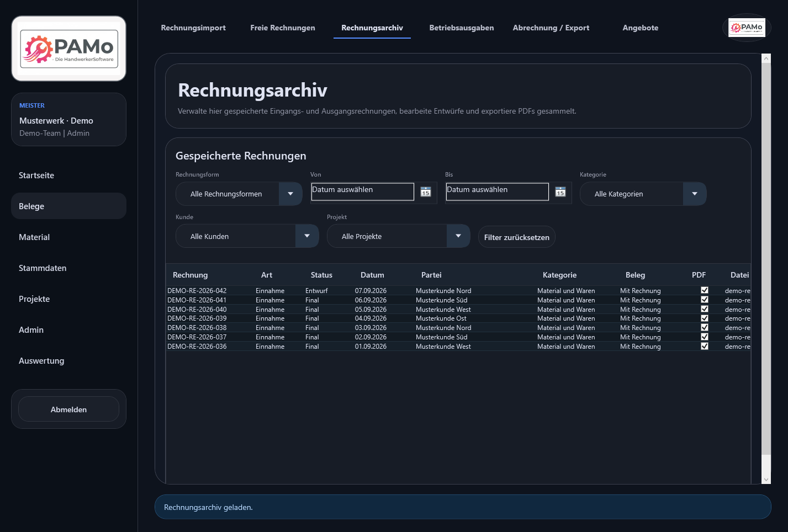The height and width of the screenshot is (532, 788).
Task: Open Material in the sidebar
Action: click(x=69, y=237)
